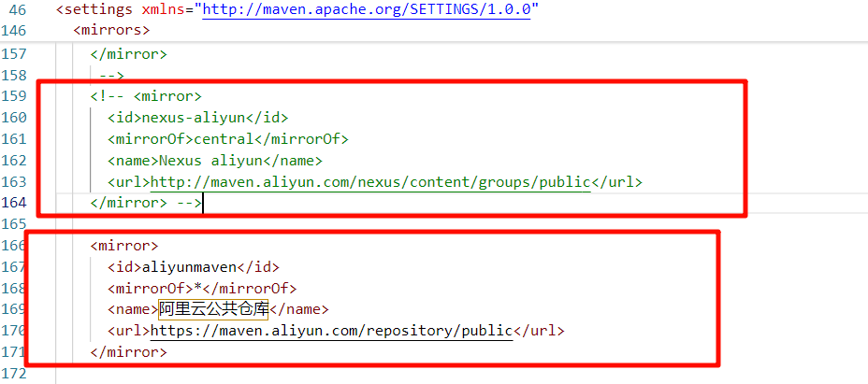
Task: Select line number 46 in the gutter
Action: click(x=18, y=10)
